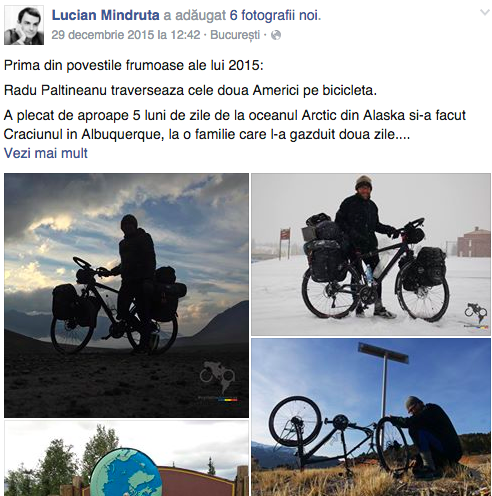Click the heading text Prima din povestile frumoase

[133, 65]
